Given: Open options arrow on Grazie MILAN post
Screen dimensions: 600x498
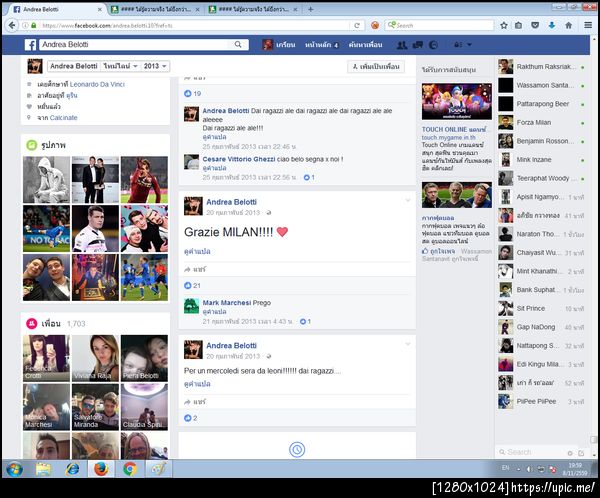Looking at the screenshot, I should pos(408,200).
